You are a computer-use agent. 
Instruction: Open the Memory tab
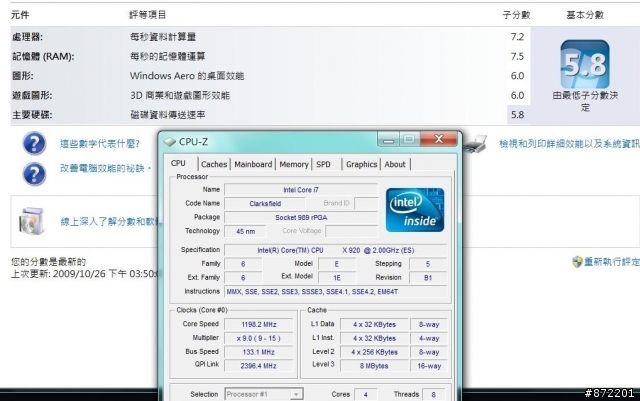[294, 164]
